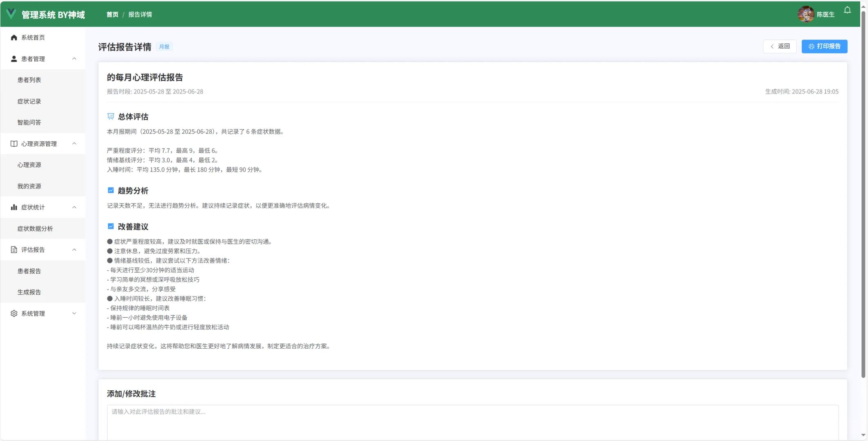The width and height of the screenshot is (868, 441).
Task: Click the 返回 button
Action: click(x=779, y=46)
